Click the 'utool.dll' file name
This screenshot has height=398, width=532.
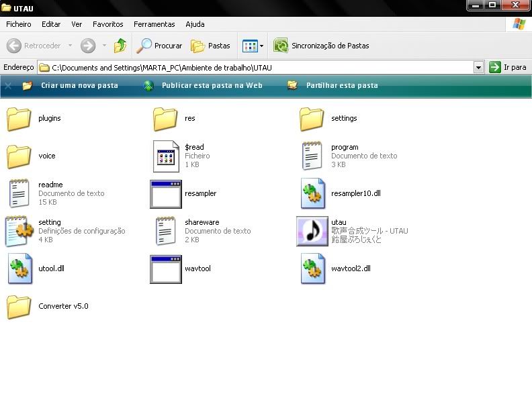coord(51,268)
